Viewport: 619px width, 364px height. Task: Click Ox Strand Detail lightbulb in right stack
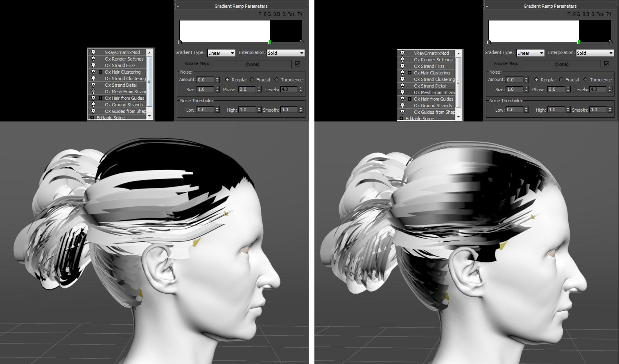point(402,86)
